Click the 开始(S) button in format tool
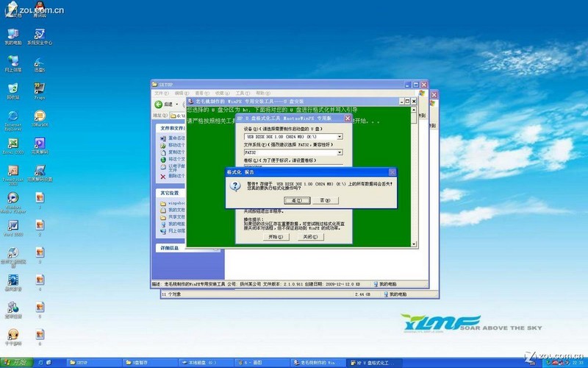588x368 pixels. [x=276, y=237]
